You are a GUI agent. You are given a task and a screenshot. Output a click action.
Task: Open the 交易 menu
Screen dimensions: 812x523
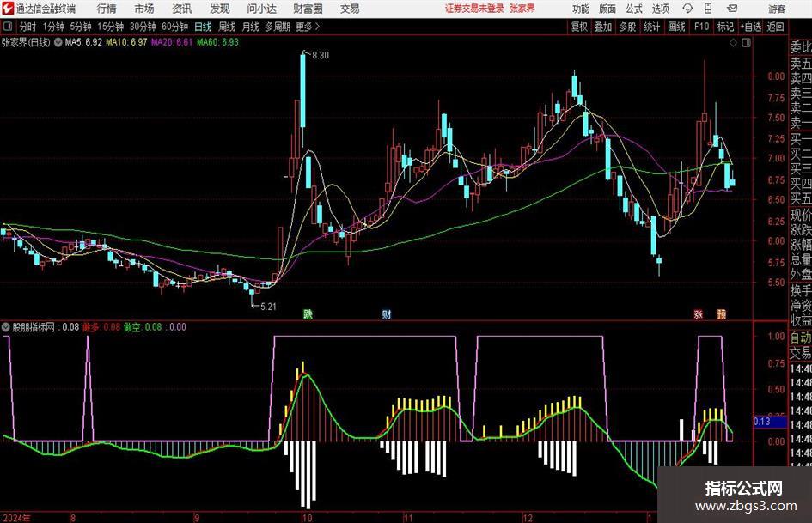[x=350, y=9]
